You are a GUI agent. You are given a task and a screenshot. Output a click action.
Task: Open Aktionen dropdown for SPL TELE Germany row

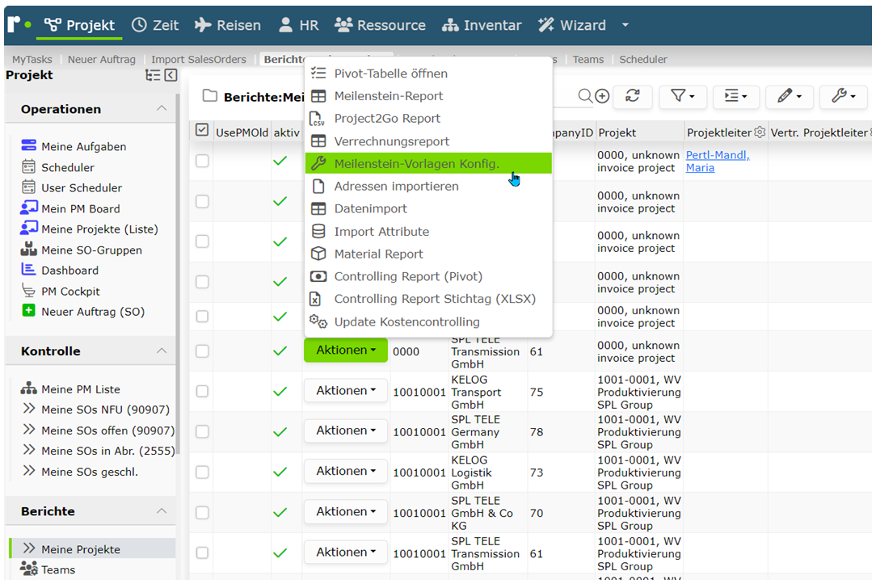[346, 430]
